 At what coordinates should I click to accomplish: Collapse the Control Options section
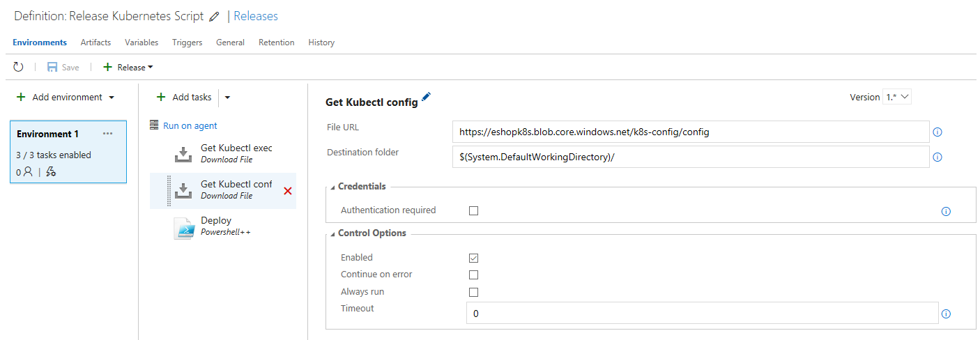(x=332, y=233)
